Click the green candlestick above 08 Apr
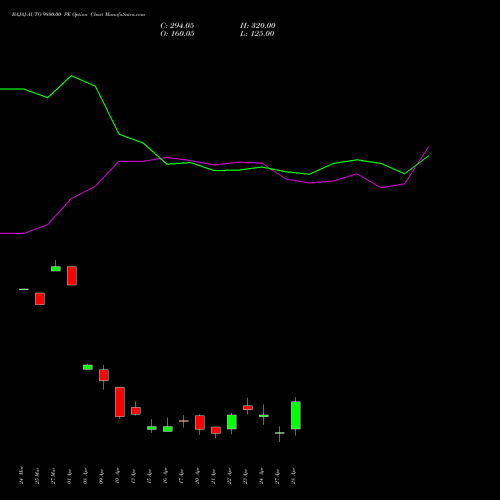The height and width of the screenshot is (500, 500). 88,367
